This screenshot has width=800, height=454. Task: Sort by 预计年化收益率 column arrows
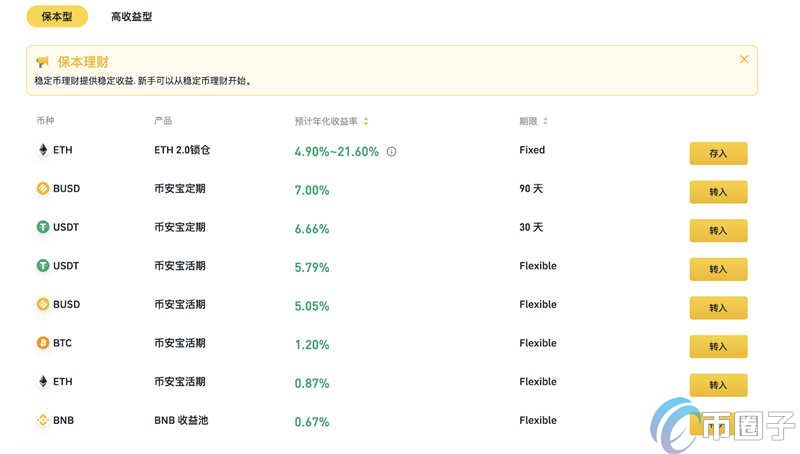[x=366, y=121]
